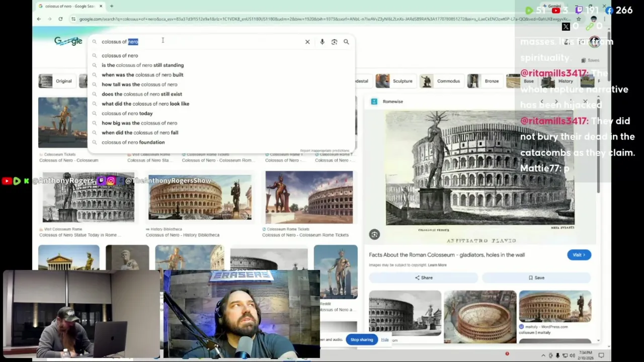Image resolution: width=644 pixels, height=362 pixels.
Task: Go forward with the browser forward arrow
Action: tap(49, 19)
